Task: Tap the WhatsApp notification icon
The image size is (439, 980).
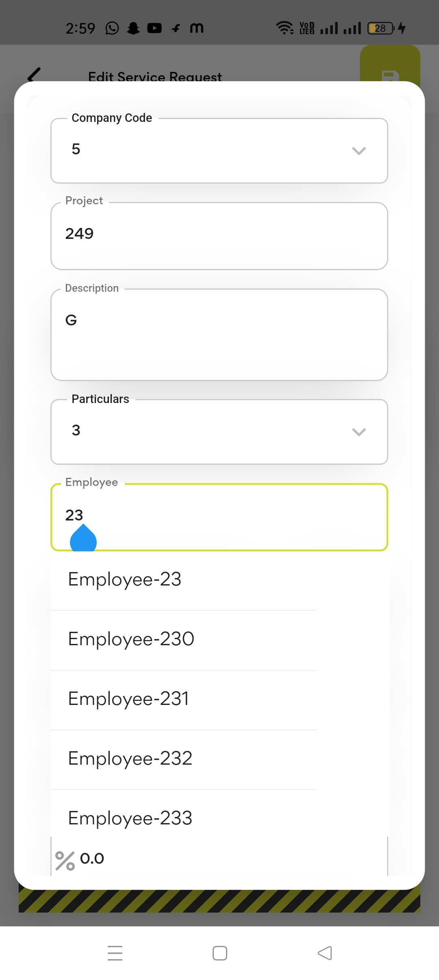Action: tap(112, 28)
